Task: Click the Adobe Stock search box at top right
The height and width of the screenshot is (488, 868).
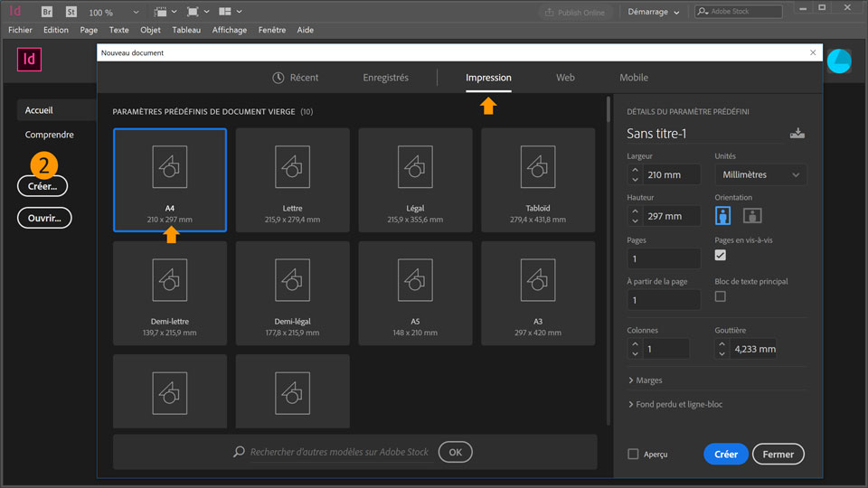Action: [x=739, y=12]
